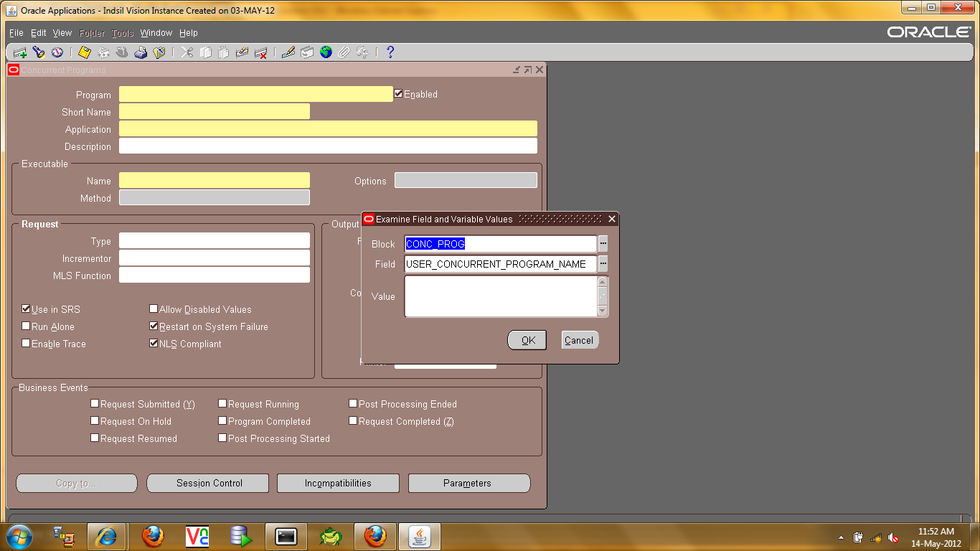Click the Attachments paperclip icon
This screenshot has width=980, height=551.
(344, 52)
